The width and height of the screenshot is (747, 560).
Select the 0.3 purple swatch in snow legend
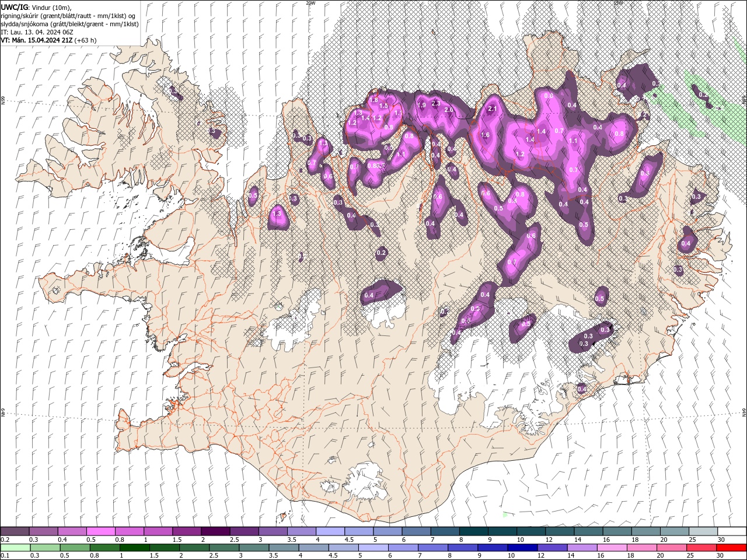tap(43, 531)
